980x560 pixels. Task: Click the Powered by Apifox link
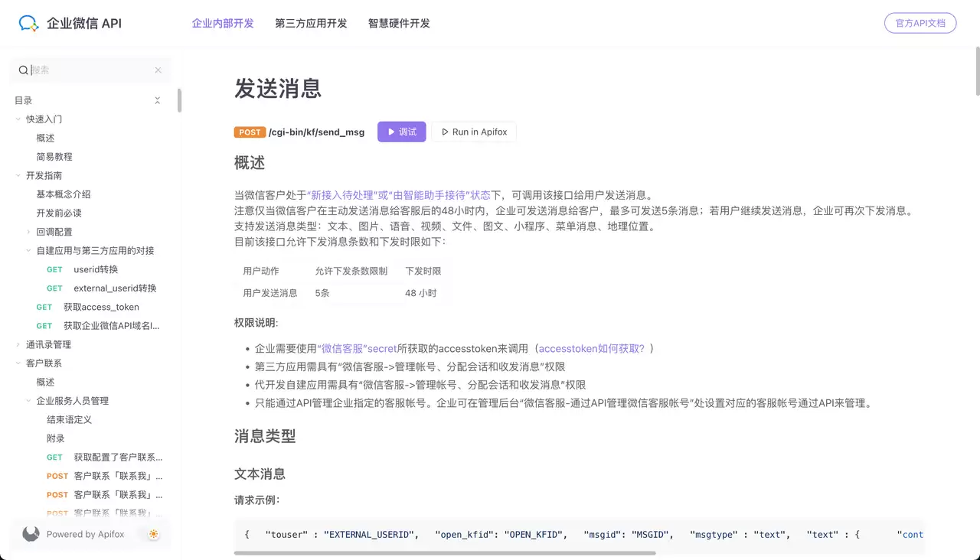pyautogui.click(x=85, y=534)
